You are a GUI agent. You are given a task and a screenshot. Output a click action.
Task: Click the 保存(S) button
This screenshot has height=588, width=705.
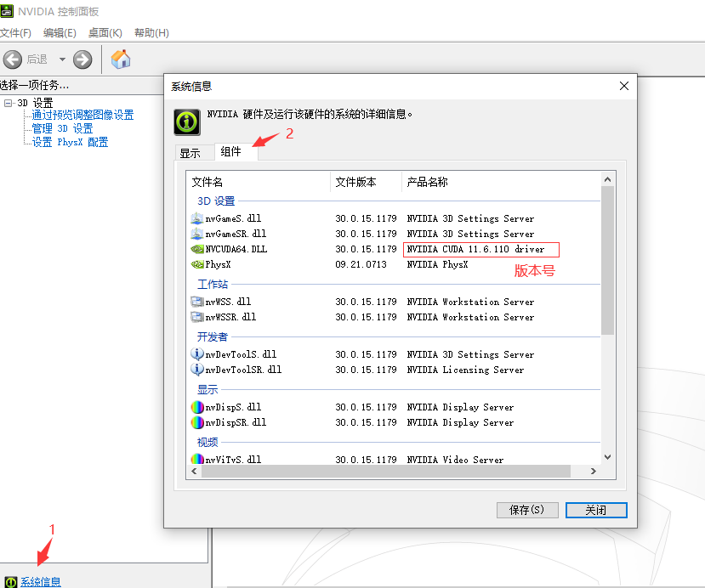(527, 511)
